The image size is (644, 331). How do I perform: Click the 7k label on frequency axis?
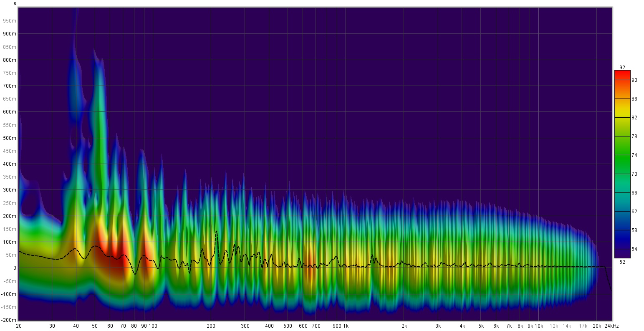509,326
